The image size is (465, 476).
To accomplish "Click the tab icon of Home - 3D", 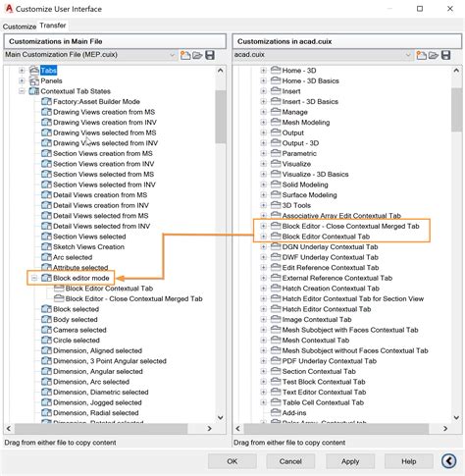I will 276,70.
